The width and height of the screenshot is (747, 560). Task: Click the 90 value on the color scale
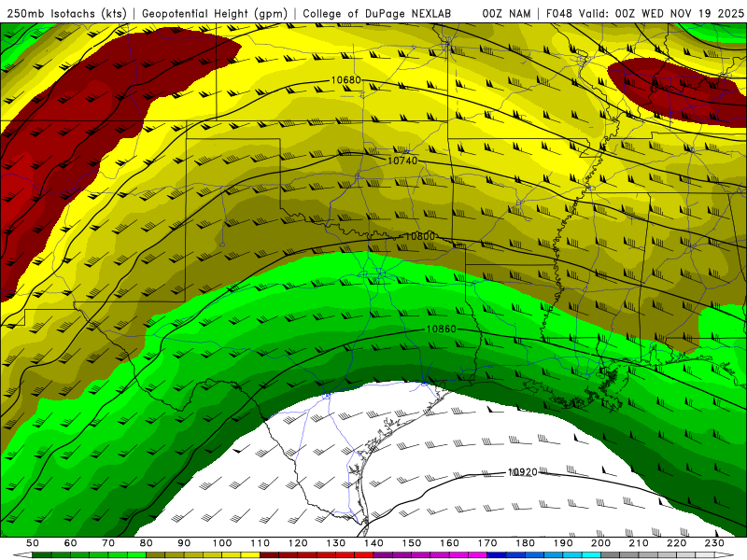point(184,543)
